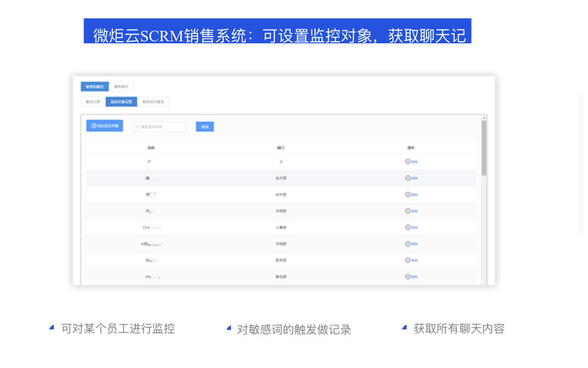Click the remove icon in the row with department 0
The image size is (588, 368).
pyautogui.click(x=408, y=162)
